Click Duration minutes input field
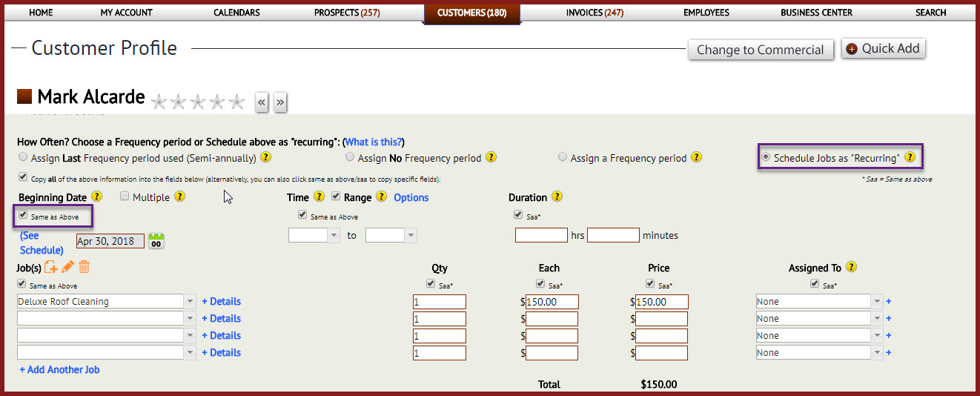Screen dimensions: 980x396 pyautogui.click(x=613, y=235)
